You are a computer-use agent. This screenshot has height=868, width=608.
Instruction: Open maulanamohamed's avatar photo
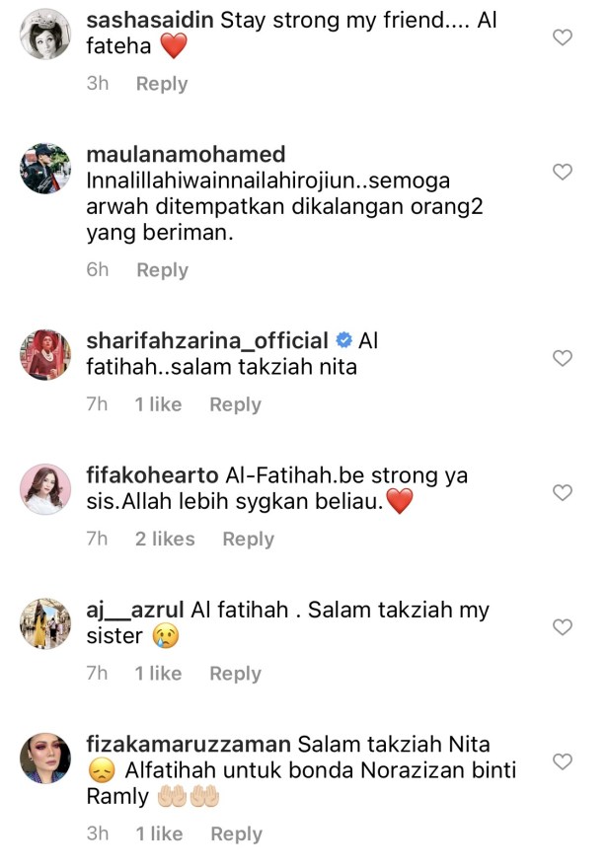45,169
